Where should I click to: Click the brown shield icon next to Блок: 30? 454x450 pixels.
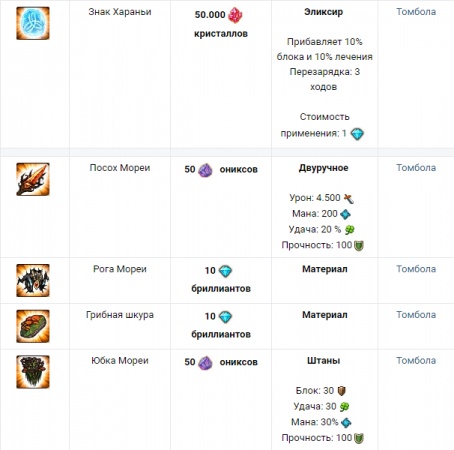[342, 391]
